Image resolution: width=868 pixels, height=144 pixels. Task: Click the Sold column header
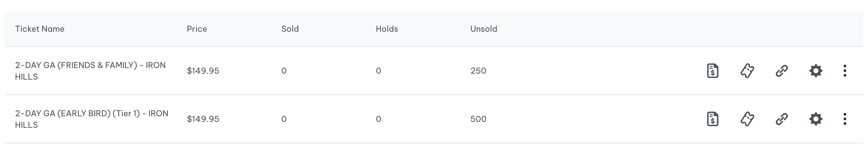click(290, 29)
